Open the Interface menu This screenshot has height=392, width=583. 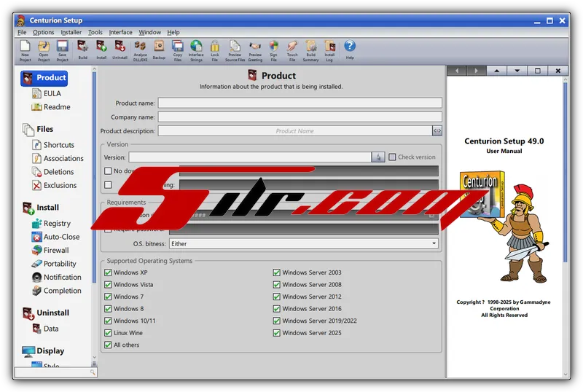click(120, 32)
